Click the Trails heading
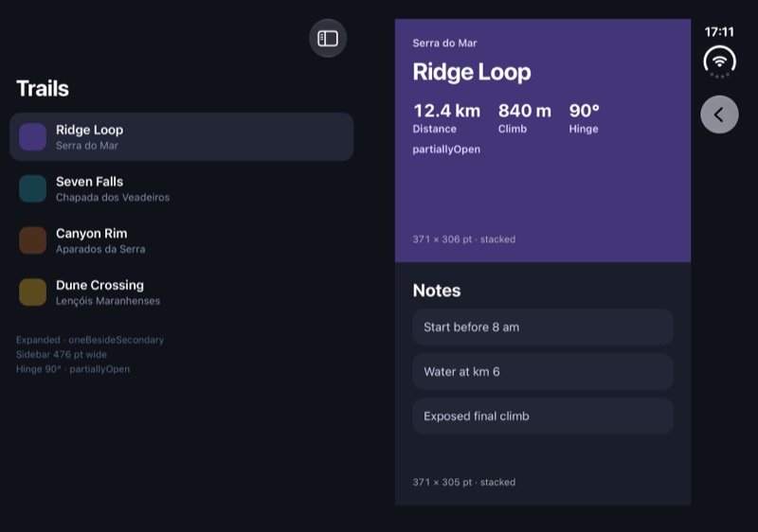 pos(43,88)
